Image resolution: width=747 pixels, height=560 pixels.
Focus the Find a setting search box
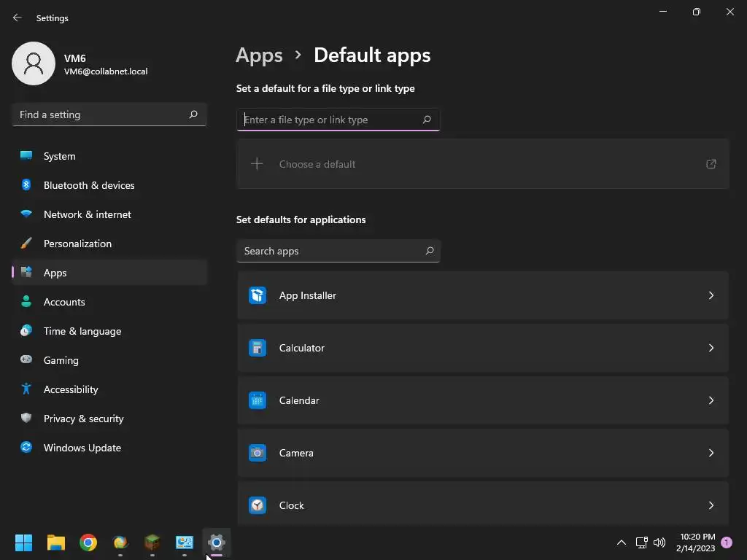102,114
